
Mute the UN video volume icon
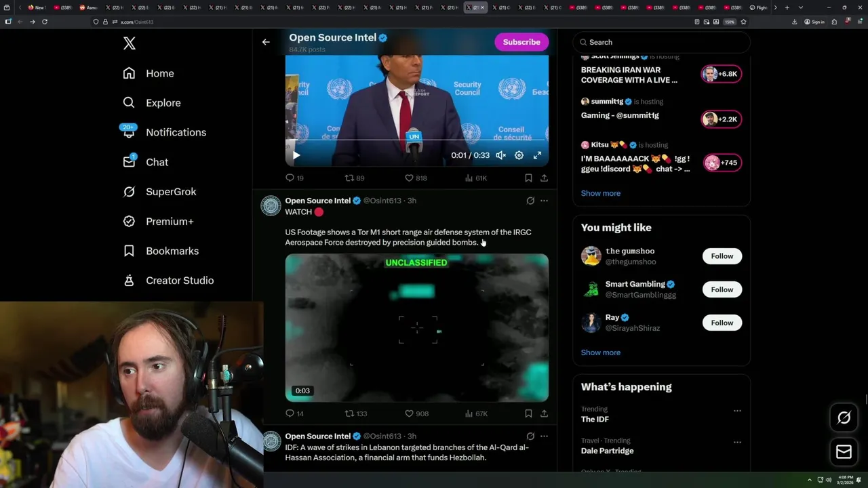500,155
